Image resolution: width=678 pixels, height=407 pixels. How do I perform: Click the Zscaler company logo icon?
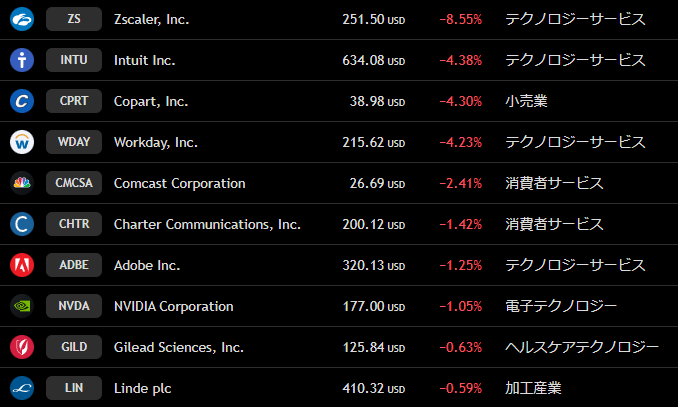click(22, 19)
